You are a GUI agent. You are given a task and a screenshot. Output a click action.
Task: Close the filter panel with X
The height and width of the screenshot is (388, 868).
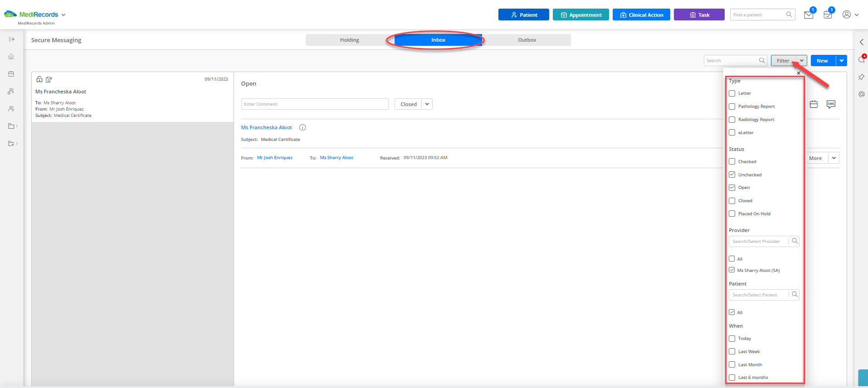799,73
